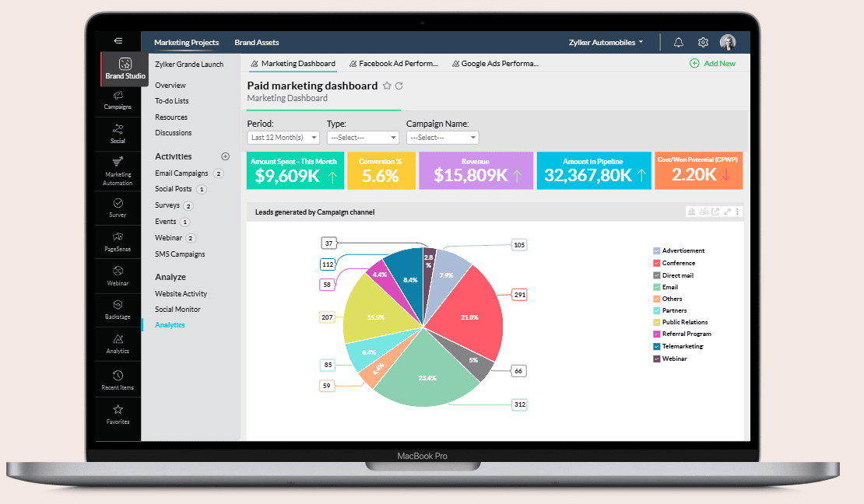Open the Period dropdown showing Last 12 Month(s)

(x=283, y=138)
